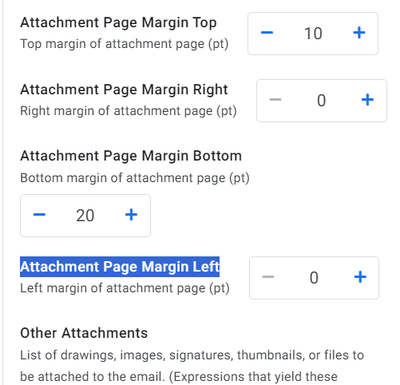The height and width of the screenshot is (385, 400).
Task: Select the Margin Left value field showing 0
Action: click(314, 278)
